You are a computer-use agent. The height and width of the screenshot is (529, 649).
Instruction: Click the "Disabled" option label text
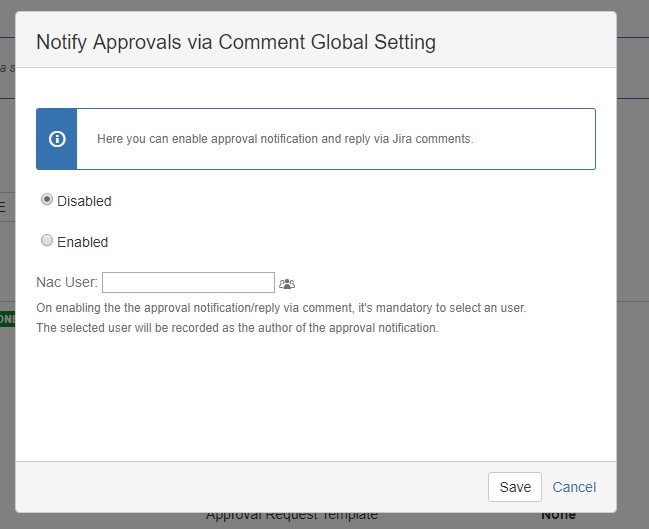[x=84, y=201]
